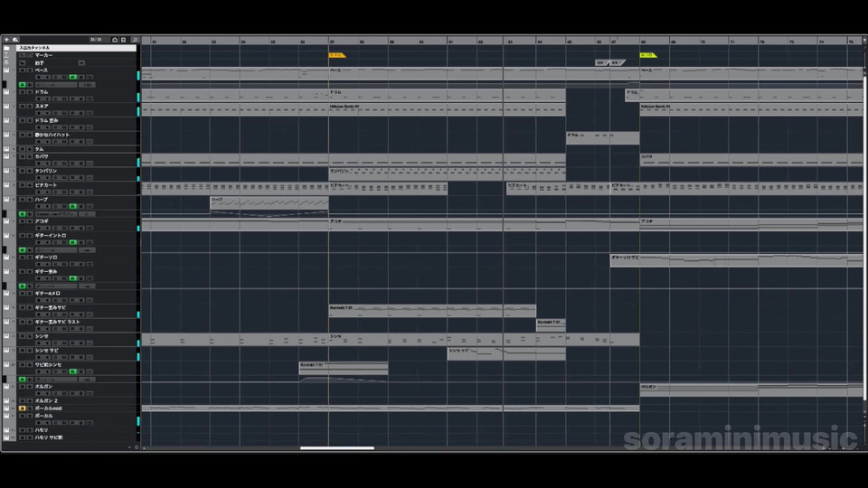Mute the ベース track
Viewport: 868px width, 488px height.
(22, 70)
